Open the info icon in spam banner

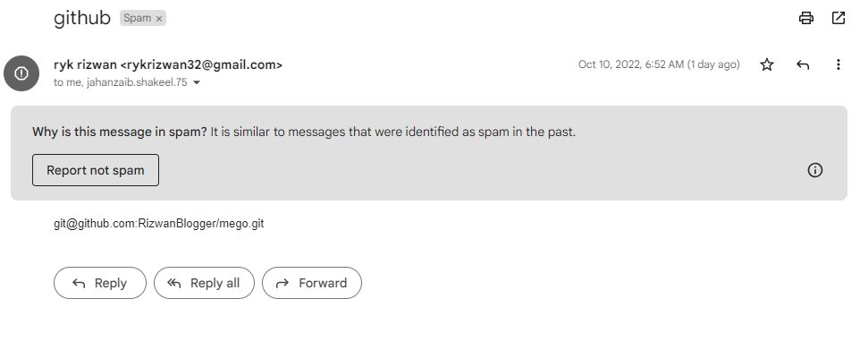pyautogui.click(x=815, y=170)
